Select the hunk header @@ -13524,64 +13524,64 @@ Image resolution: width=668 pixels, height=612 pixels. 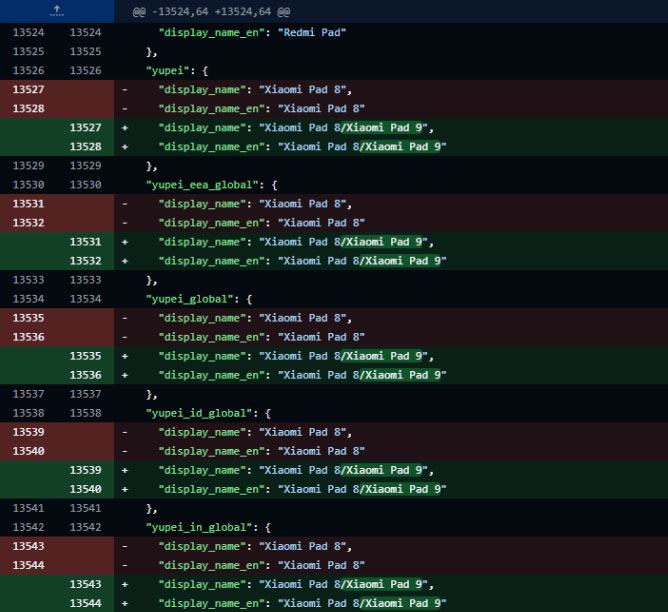(211, 11)
